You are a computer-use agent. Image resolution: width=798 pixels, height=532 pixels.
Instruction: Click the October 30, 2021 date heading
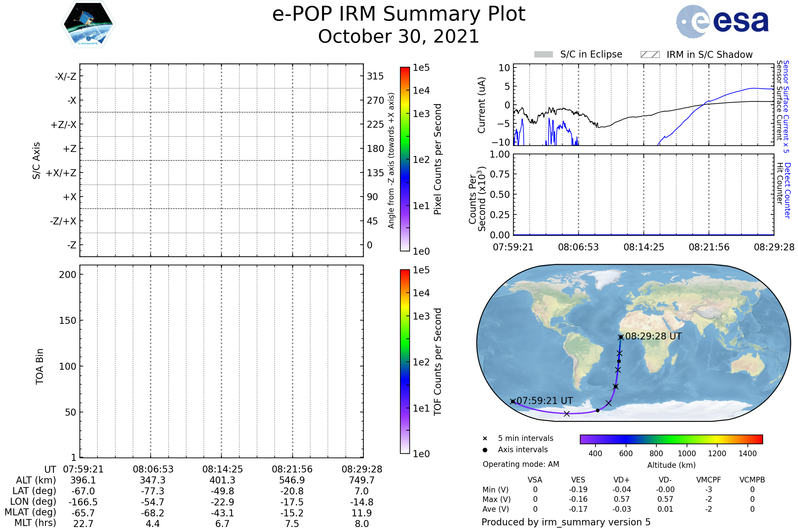pyautogui.click(x=399, y=36)
